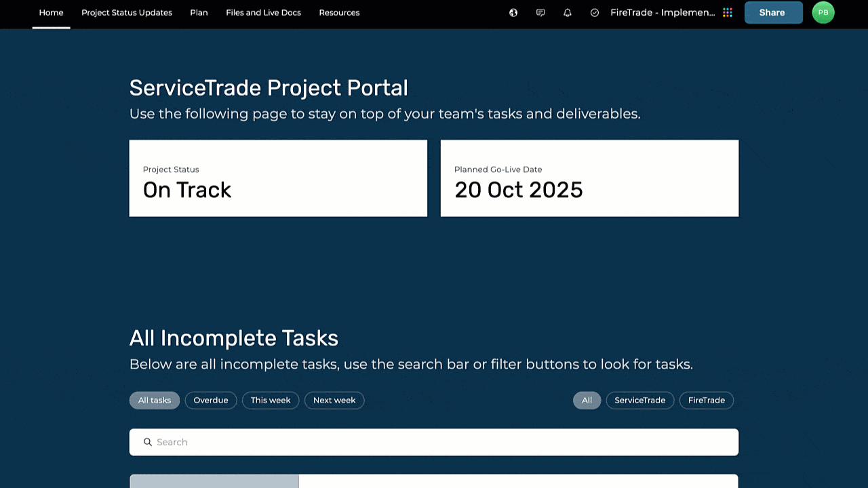Viewport: 868px width, 488px height.
Task: Click the search magnifier icon
Action: point(148,442)
